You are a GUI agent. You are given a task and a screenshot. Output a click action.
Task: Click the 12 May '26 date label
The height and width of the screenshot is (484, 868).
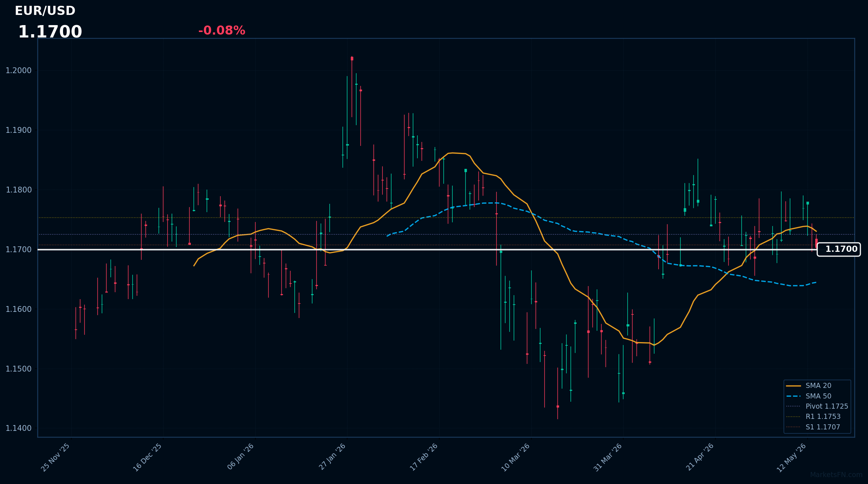(x=792, y=458)
